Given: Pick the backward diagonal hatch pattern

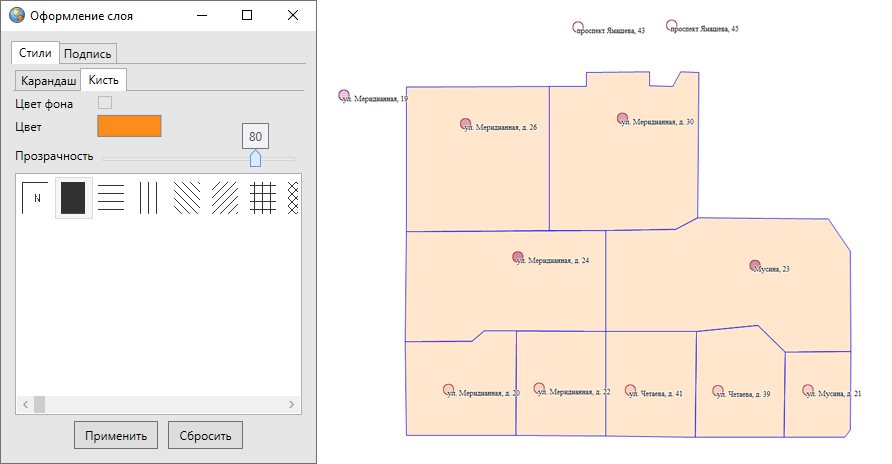Looking at the screenshot, I should tap(186, 198).
